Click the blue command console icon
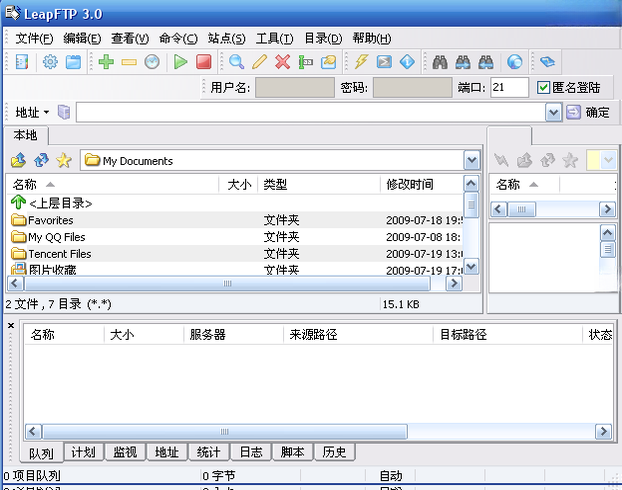This screenshot has height=490, width=622. [x=384, y=62]
